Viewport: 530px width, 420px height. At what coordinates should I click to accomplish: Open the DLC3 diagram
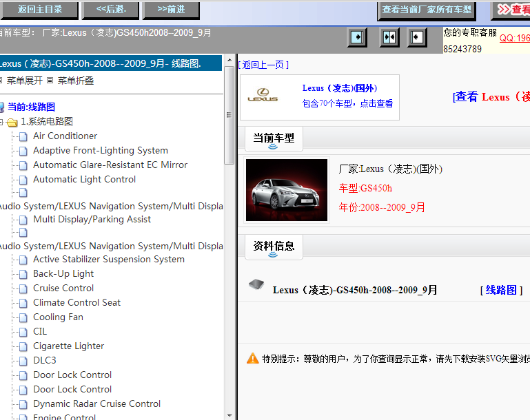(x=45, y=361)
